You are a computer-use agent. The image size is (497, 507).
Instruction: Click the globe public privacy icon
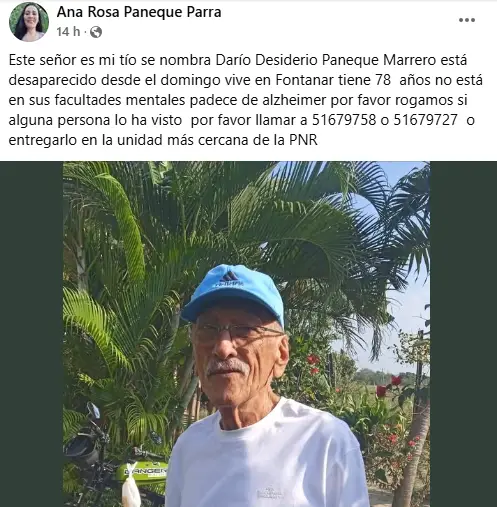click(x=96, y=32)
